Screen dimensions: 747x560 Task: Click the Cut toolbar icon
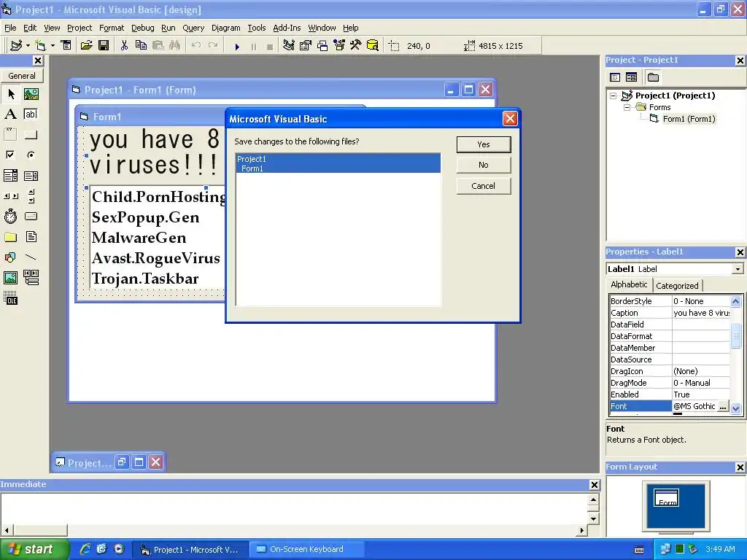click(x=124, y=46)
